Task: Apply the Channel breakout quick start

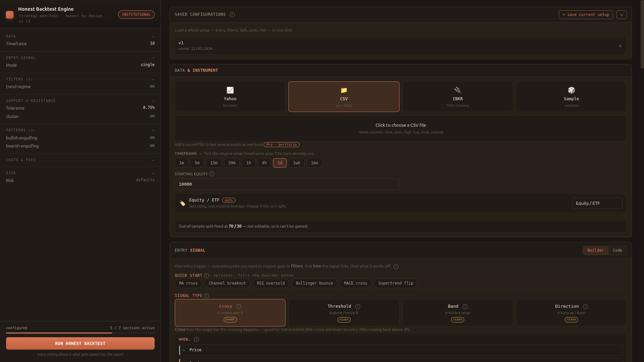Action: pos(227,284)
